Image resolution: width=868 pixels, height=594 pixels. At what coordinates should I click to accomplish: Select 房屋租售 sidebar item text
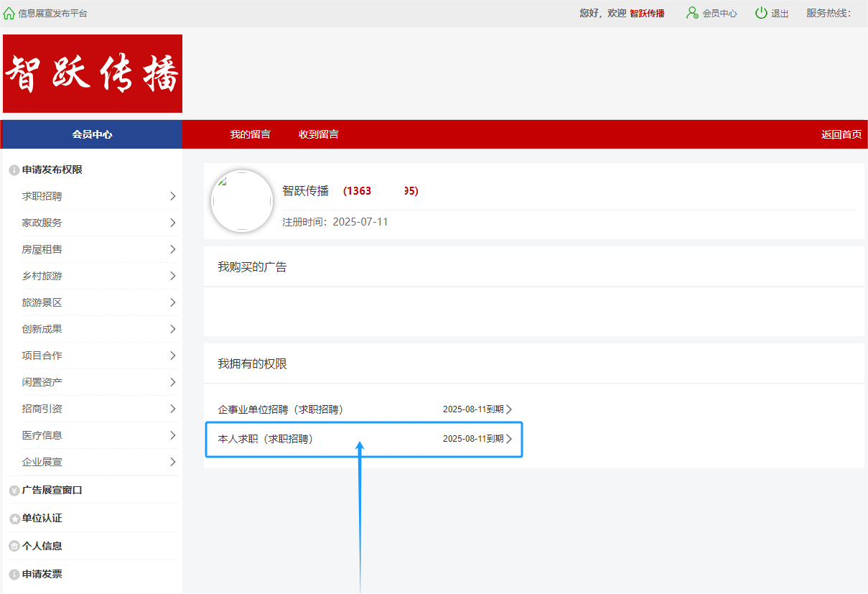point(42,249)
